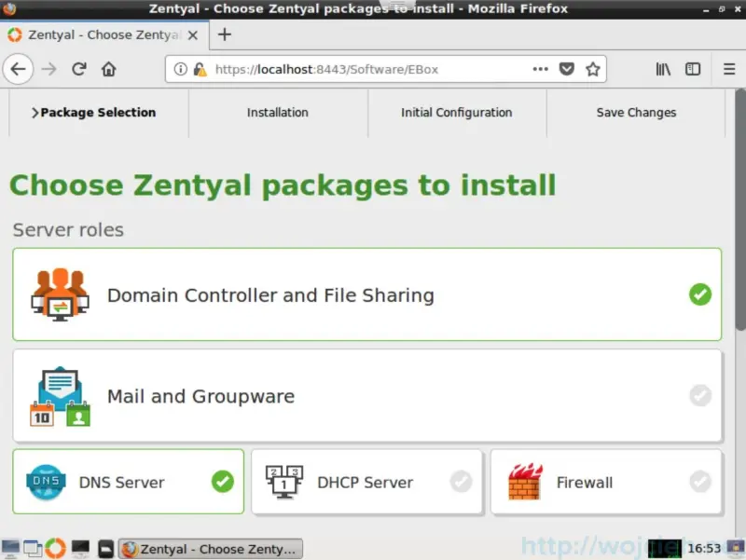
Task: Click the Save to Pocket icon
Action: [x=565, y=69]
